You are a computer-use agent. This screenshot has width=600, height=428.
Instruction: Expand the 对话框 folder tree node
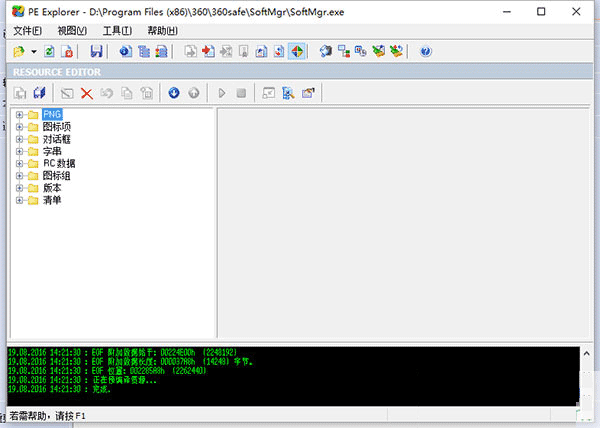(20, 139)
